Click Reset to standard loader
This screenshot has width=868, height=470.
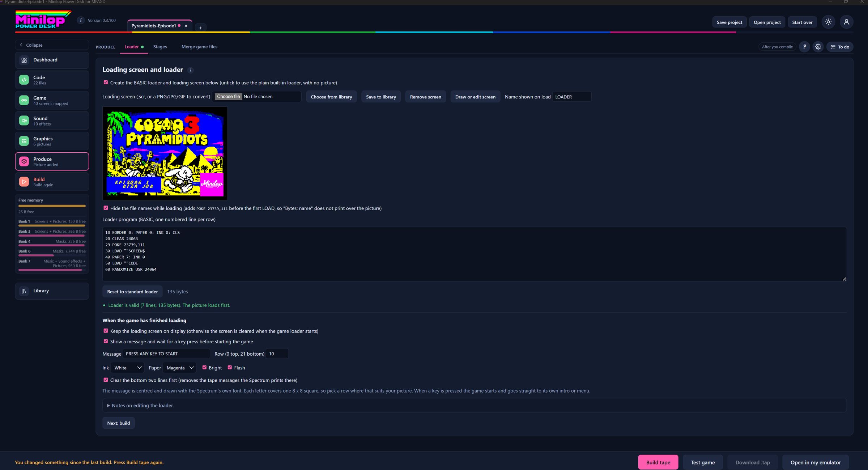[x=132, y=292]
